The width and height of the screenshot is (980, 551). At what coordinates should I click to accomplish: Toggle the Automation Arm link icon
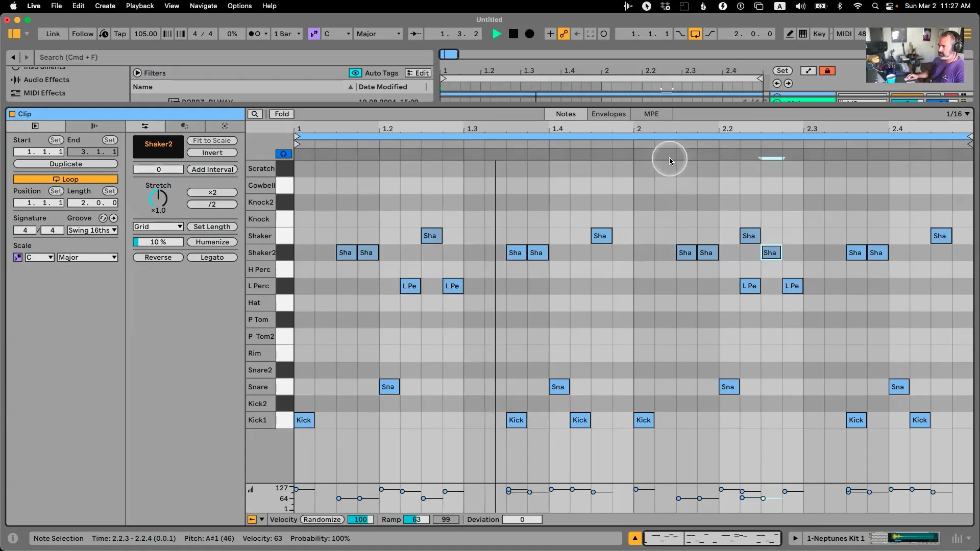click(563, 34)
